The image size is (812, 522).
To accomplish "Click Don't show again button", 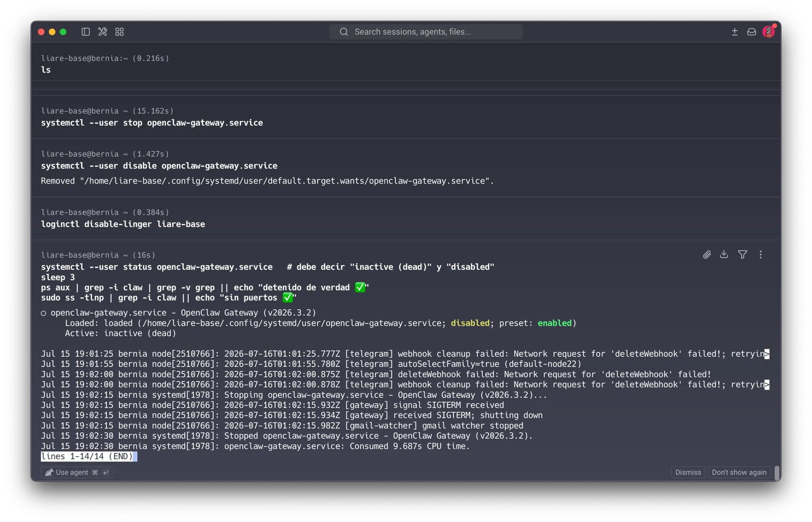I will coord(739,472).
